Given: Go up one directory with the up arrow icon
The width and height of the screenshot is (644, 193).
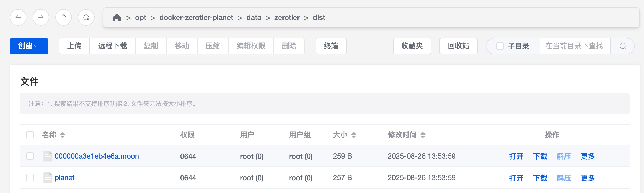Looking at the screenshot, I should pyautogui.click(x=64, y=17).
